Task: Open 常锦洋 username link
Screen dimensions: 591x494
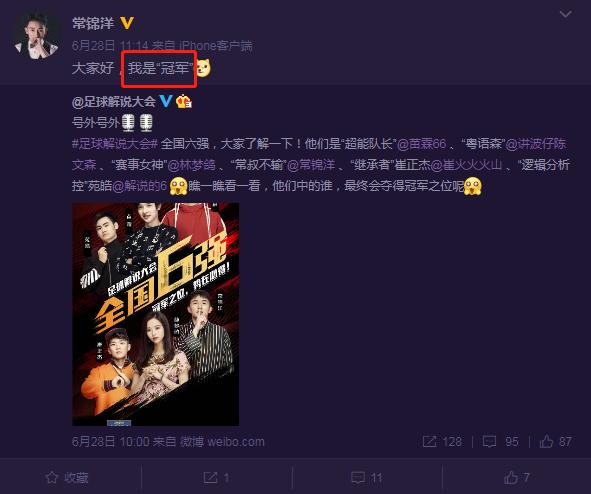Action: click(93, 24)
